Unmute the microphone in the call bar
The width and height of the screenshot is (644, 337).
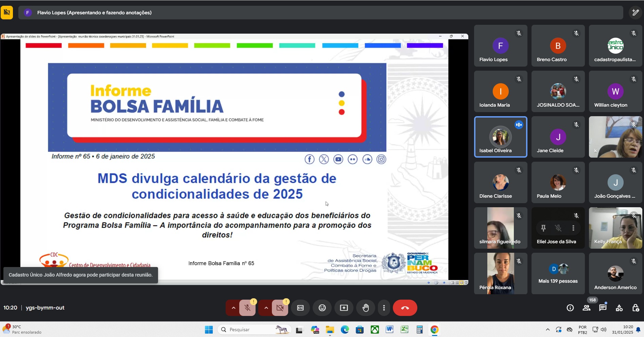pos(247,308)
